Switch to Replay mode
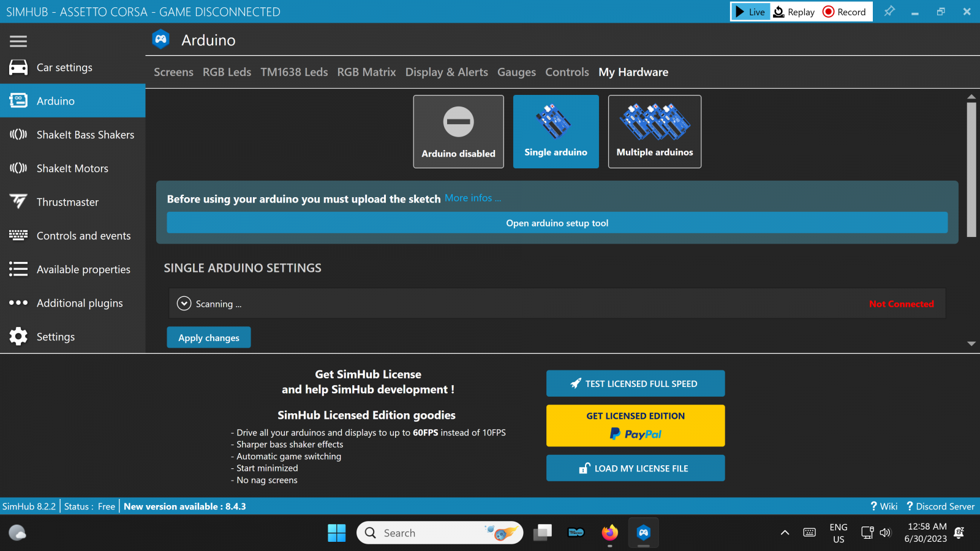The width and height of the screenshot is (980, 551). coord(794,12)
